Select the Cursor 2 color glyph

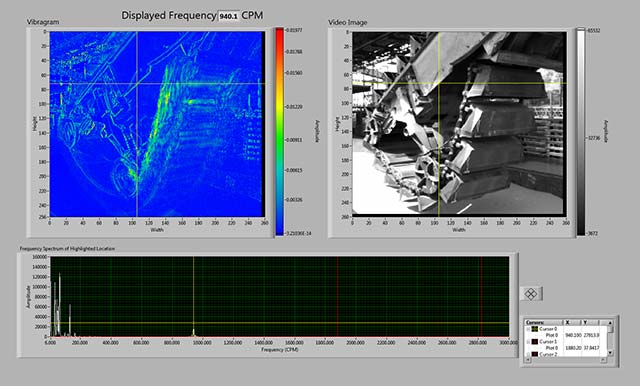point(535,354)
